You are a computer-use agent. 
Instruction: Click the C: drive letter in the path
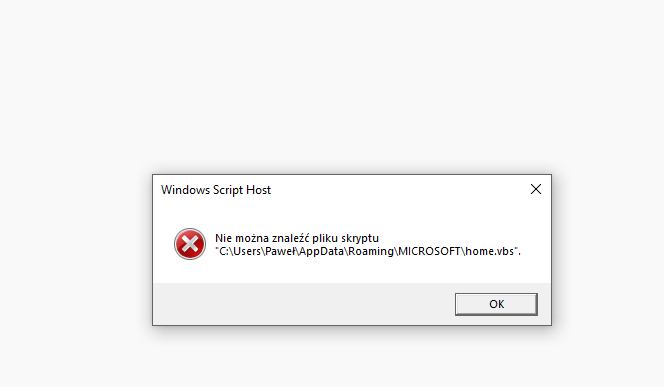tap(224, 251)
